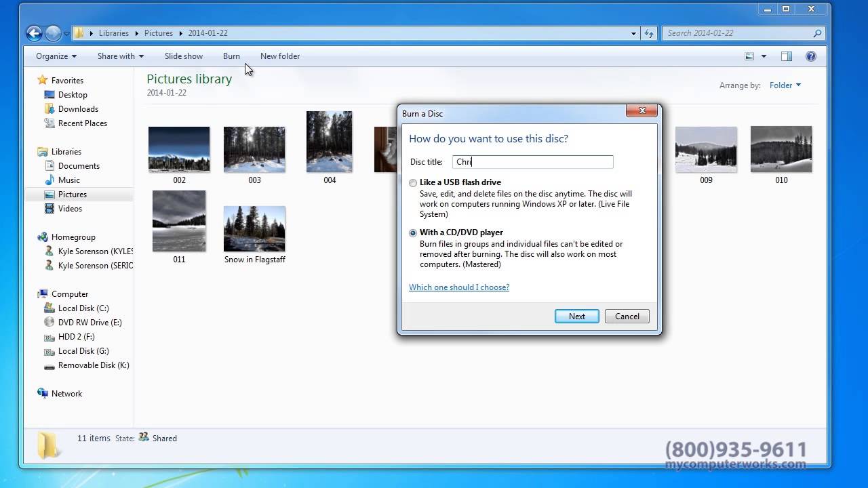868x488 pixels.
Task: Click Next in Burn a Disc dialog
Action: click(577, 316)
